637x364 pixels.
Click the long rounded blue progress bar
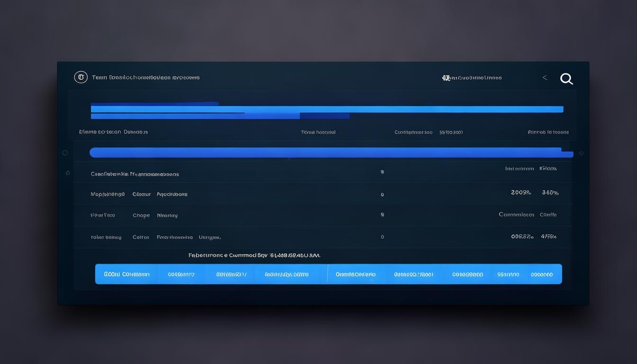(327, 153)
